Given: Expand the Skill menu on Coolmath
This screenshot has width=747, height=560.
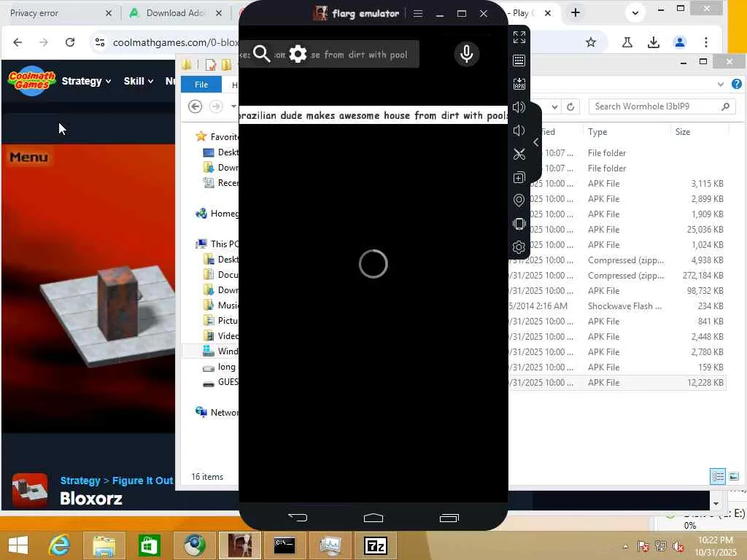Looking at the screenshot, I should pyautogui.click(x=138, y=81).
